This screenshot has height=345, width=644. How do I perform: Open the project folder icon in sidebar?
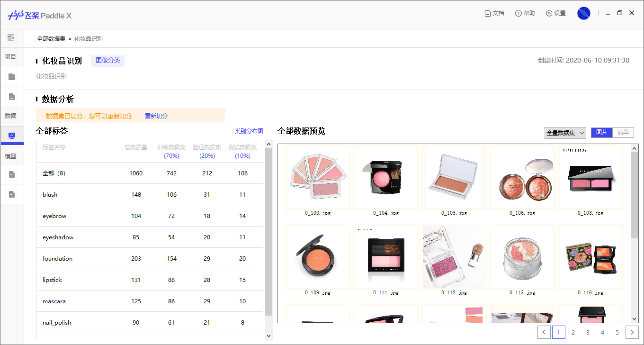coord(12,77)
